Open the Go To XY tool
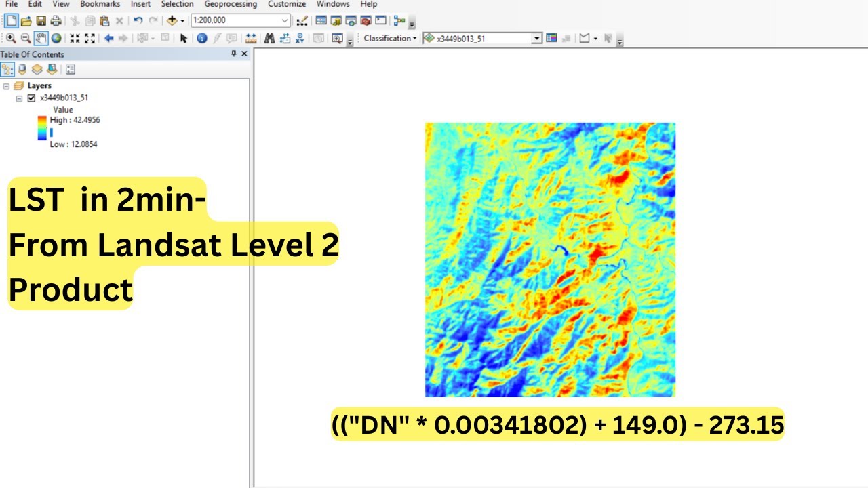This screenshot has height=488, width=868. point(300,39)
